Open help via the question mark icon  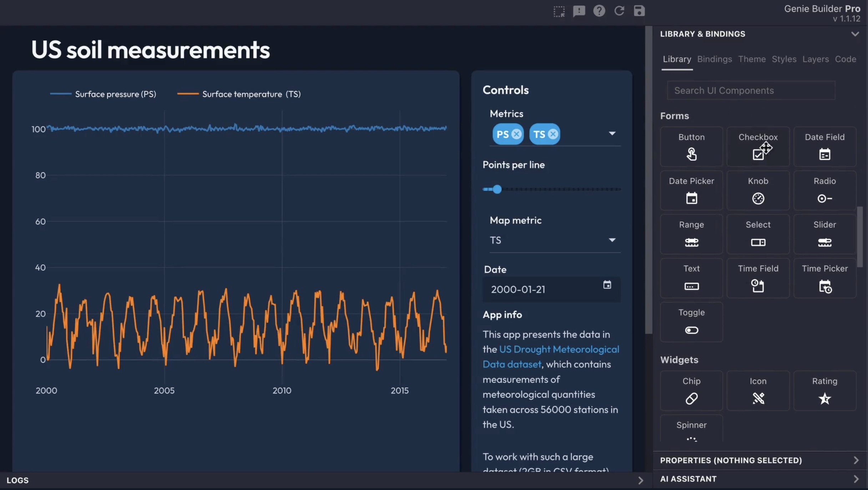[x=599, y=11]
